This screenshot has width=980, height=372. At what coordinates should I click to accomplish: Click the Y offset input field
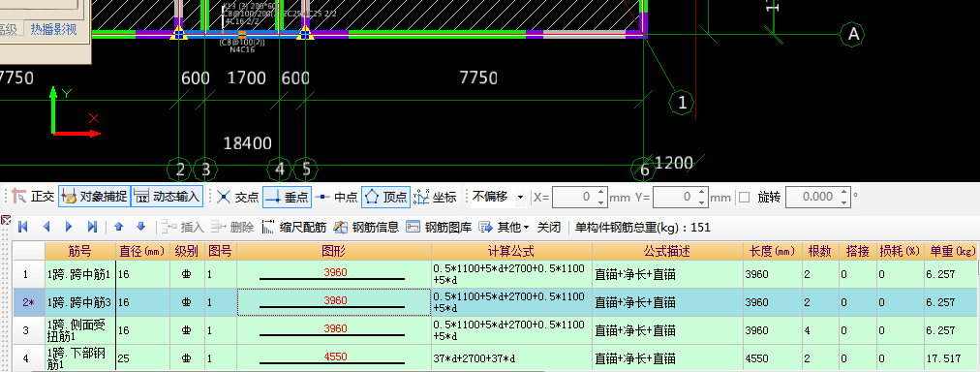[674, 197]
